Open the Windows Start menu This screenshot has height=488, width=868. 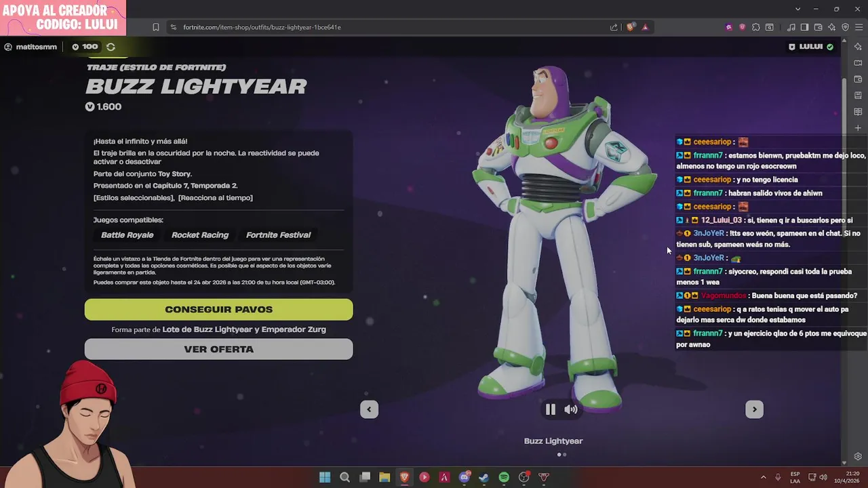325,477
